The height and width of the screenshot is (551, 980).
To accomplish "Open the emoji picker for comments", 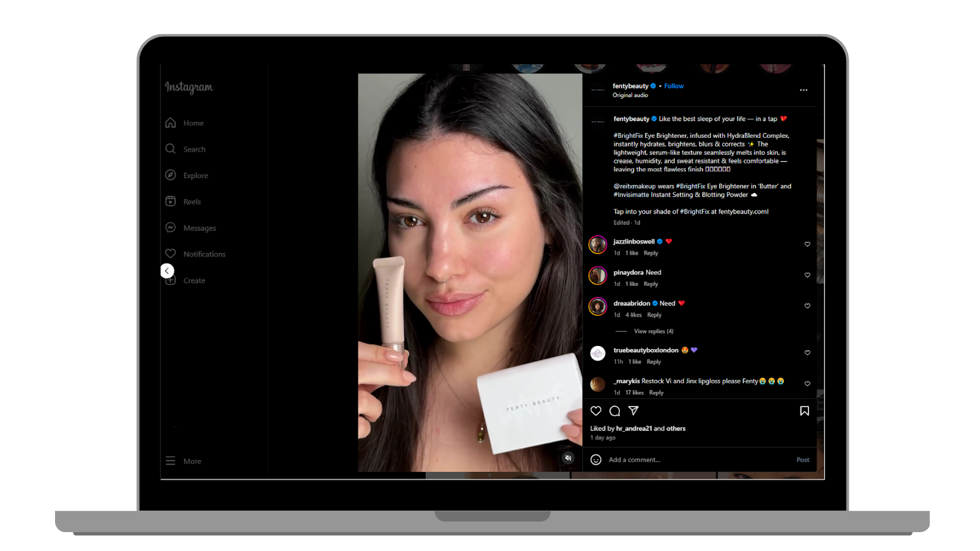I will 596,460.
